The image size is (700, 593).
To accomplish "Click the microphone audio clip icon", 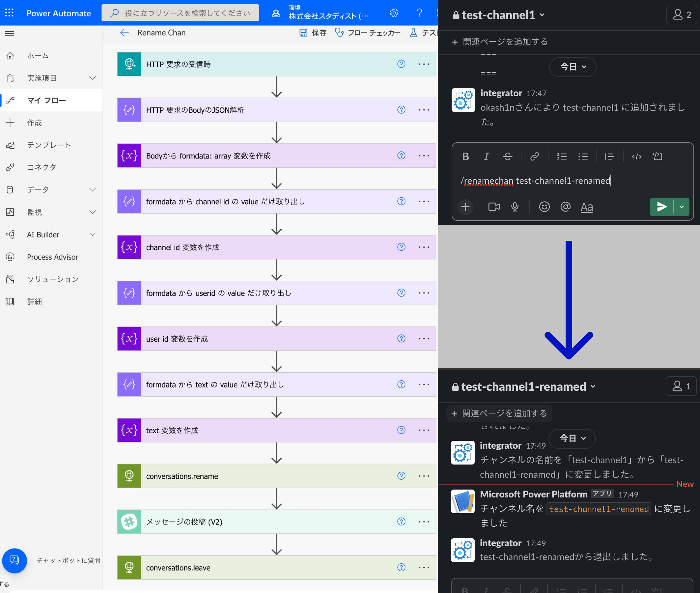I will (515, 207).
